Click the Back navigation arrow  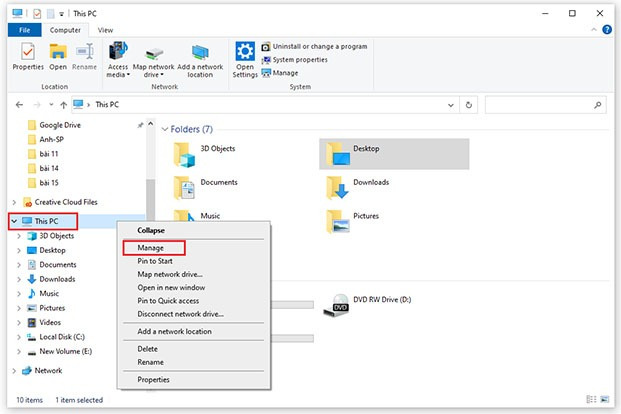[x=19, y=105]
